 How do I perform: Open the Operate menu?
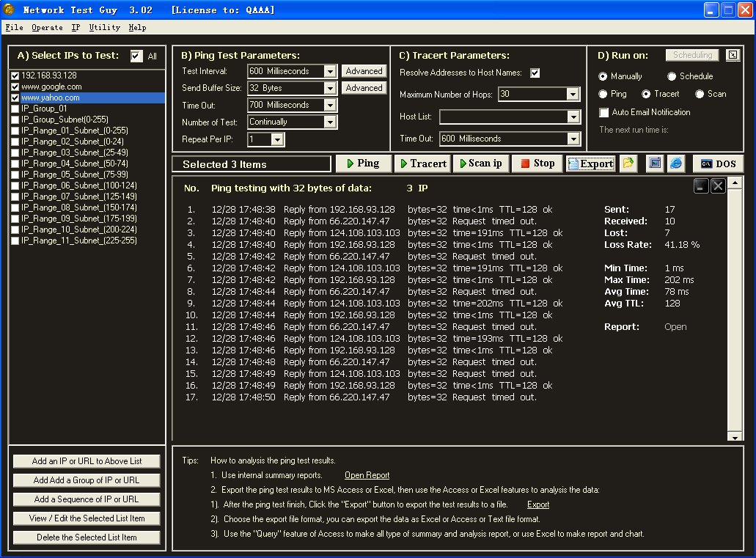click(x=47, y=27)
